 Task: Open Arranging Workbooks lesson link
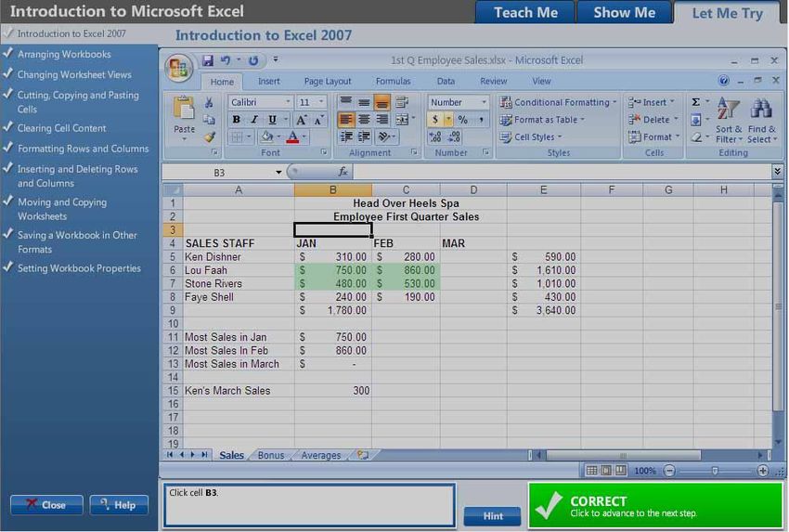pyautogui.click(x=64, y=54)
